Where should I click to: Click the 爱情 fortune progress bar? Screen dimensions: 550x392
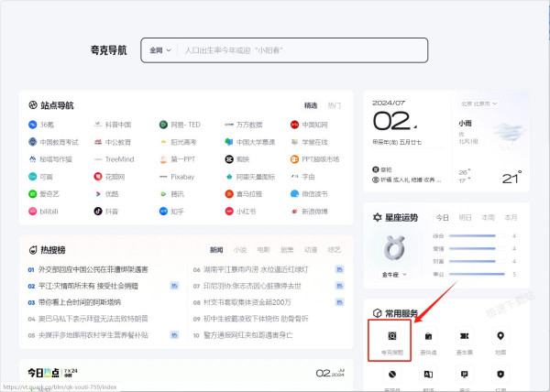point(477,249)
